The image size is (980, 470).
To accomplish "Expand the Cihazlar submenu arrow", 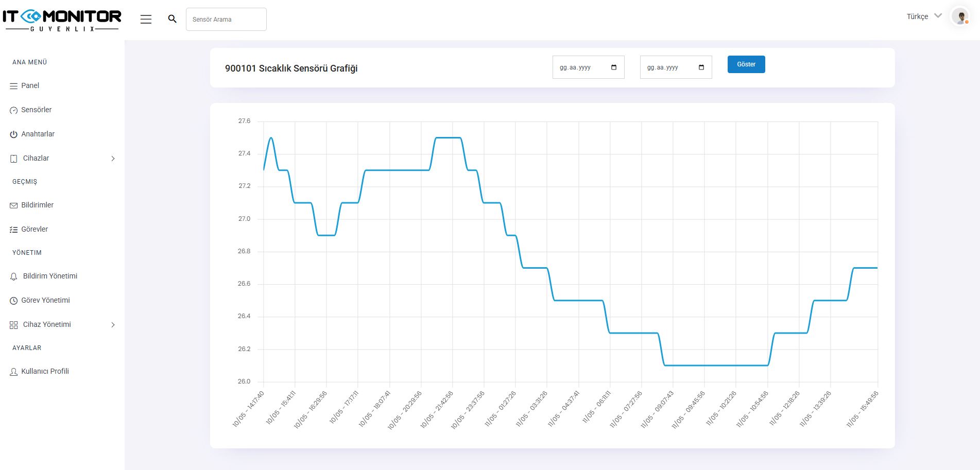I will pyautogui.click(x=113, y=159).
